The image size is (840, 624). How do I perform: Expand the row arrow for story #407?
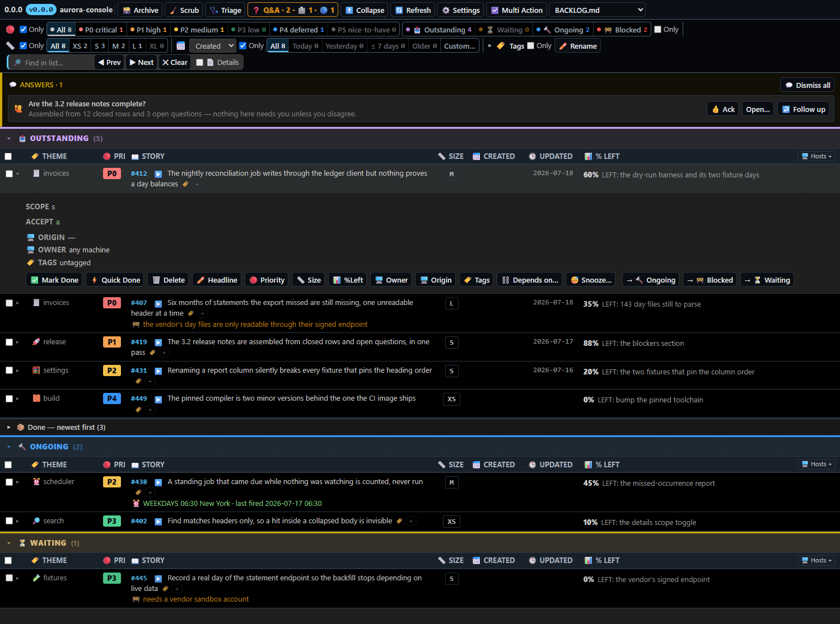(17, 303)
